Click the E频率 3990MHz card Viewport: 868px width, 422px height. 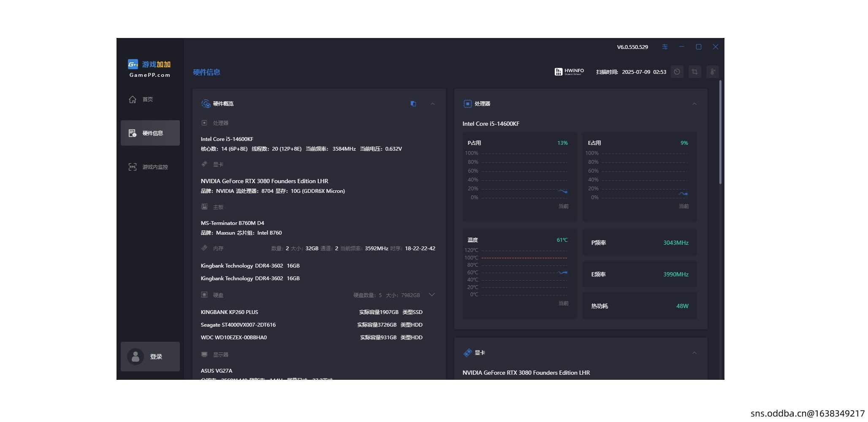click(x=640, y=274)
